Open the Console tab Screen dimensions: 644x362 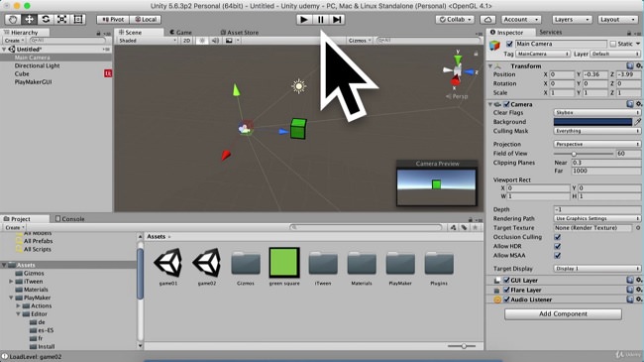[x=69, y=219]
